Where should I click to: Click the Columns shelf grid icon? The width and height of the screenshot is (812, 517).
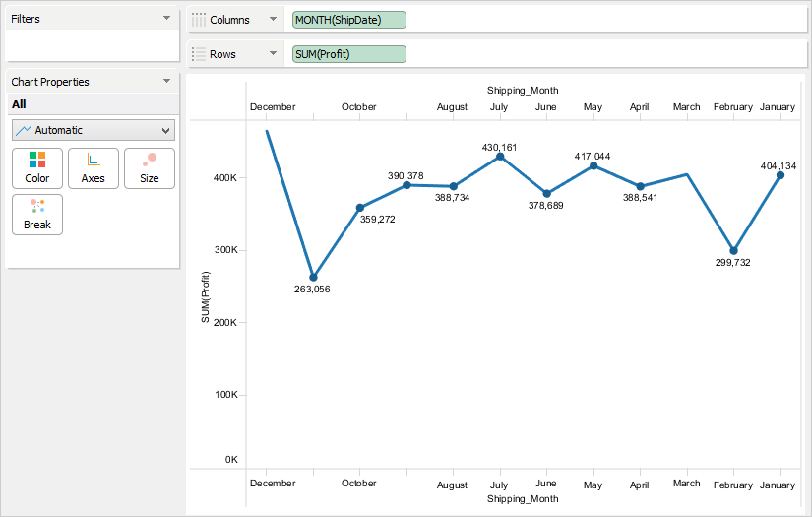(x=199, y=20)
